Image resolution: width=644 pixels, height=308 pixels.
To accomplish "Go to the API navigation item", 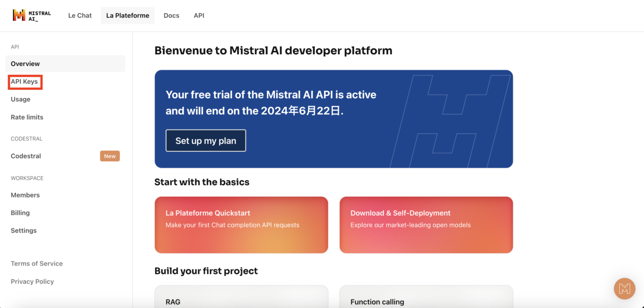I will point(199,16).
